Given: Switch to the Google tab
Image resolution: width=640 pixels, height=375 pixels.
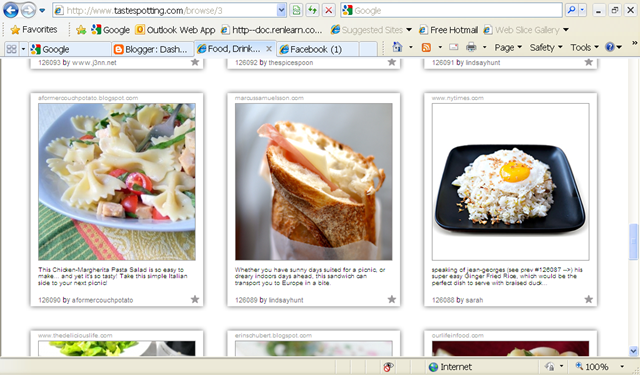Looking at the screenshot, I should point(70,49).
